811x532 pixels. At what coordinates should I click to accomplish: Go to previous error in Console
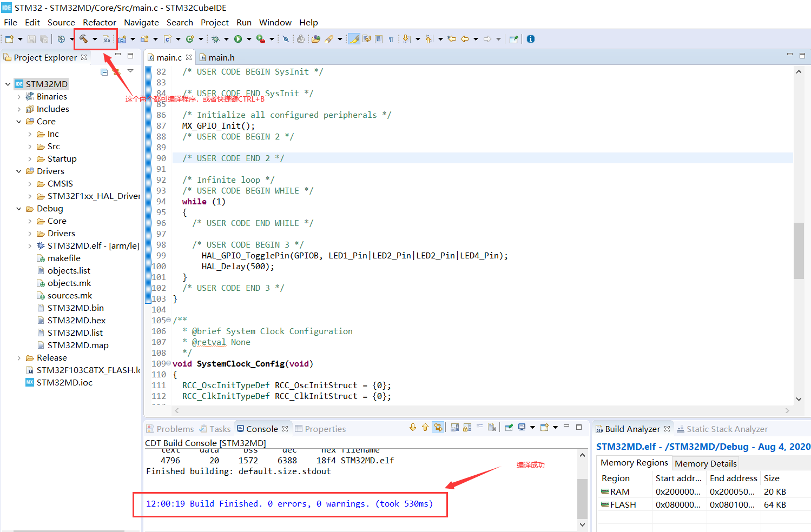click(425, 428)
